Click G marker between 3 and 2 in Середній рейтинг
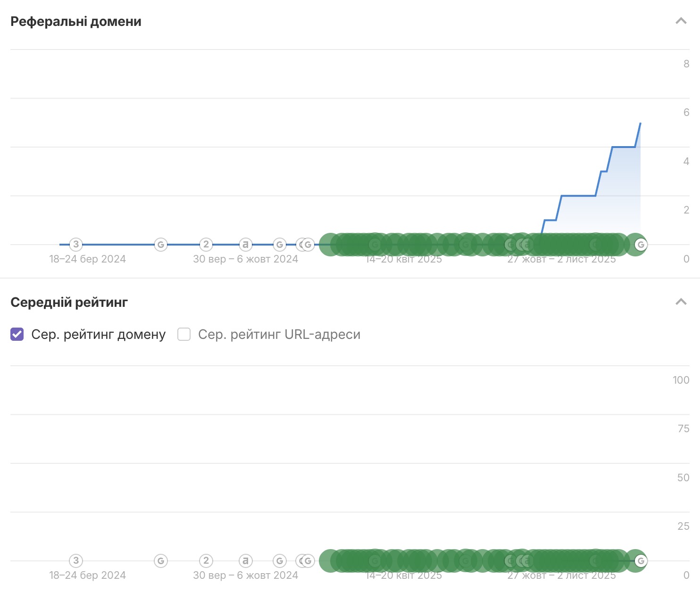Viewport: 700px width, 592px height. click(x=161, y=560)
